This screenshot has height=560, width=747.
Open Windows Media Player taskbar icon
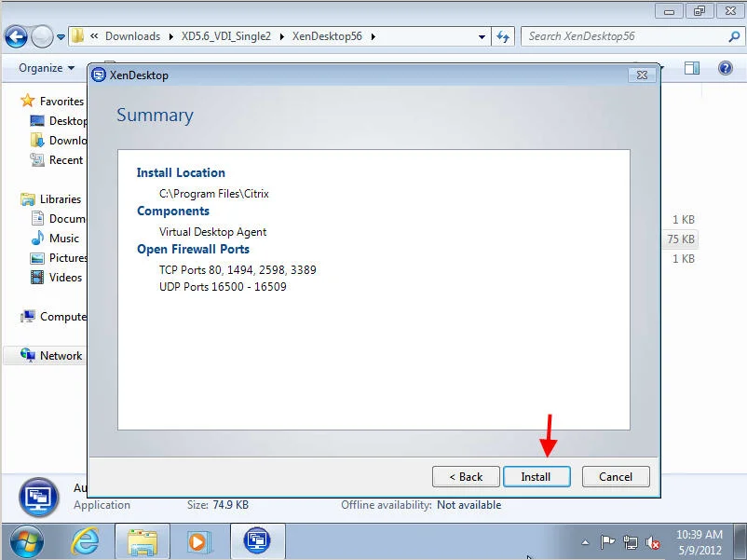(198, 542)
